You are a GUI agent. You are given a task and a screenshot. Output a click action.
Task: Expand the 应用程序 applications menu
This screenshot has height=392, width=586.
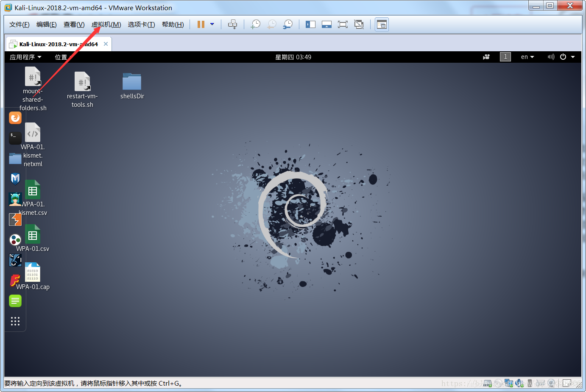click(25, 57)
